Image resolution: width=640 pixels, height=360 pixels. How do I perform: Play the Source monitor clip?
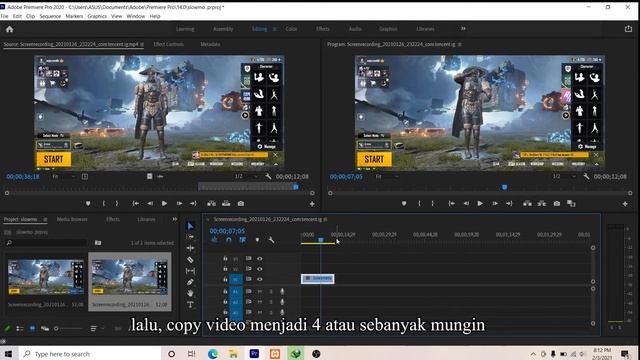click(x=164, y=203)
